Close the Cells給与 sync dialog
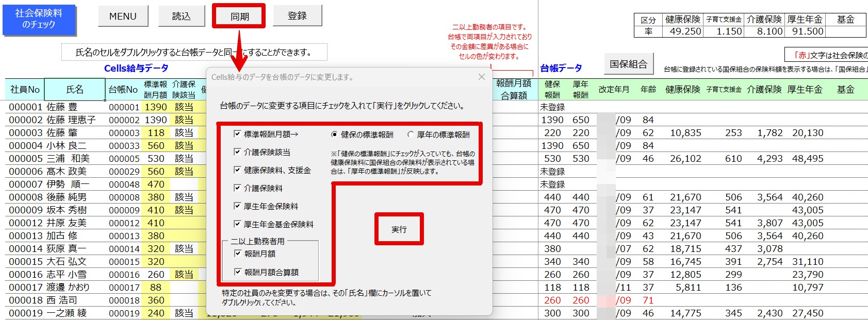The width and height of the screenshot is (868, 320). click(481, 77)
